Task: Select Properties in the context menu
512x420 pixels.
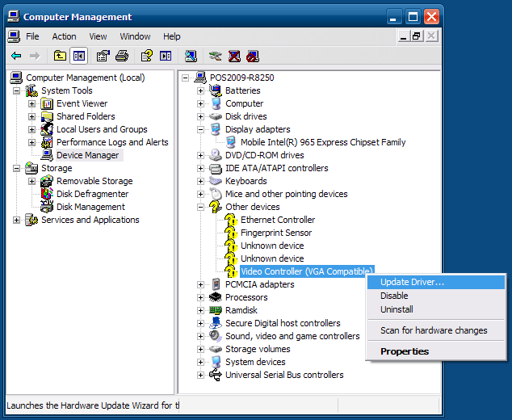Action: (x=405, y=351)
